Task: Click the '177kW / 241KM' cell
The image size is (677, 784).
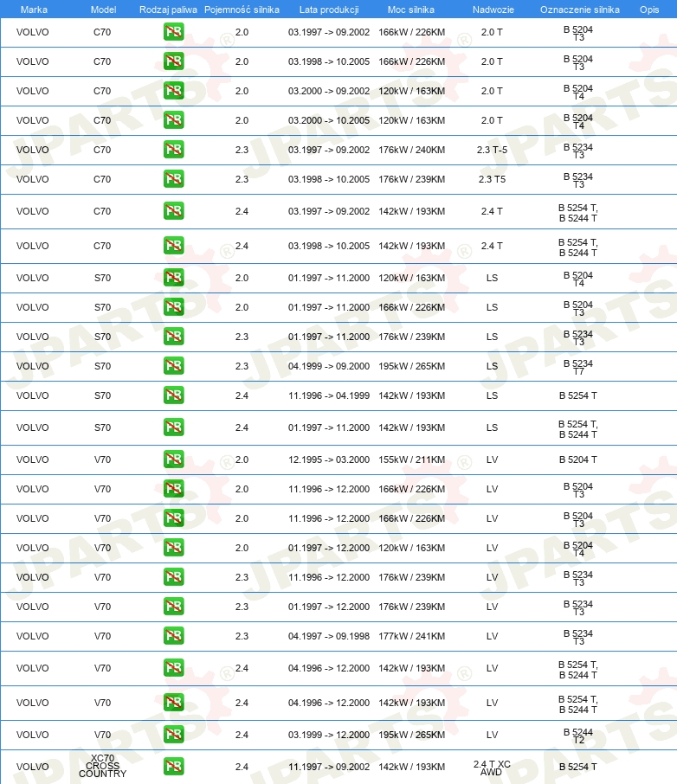Action: (411, 636)
